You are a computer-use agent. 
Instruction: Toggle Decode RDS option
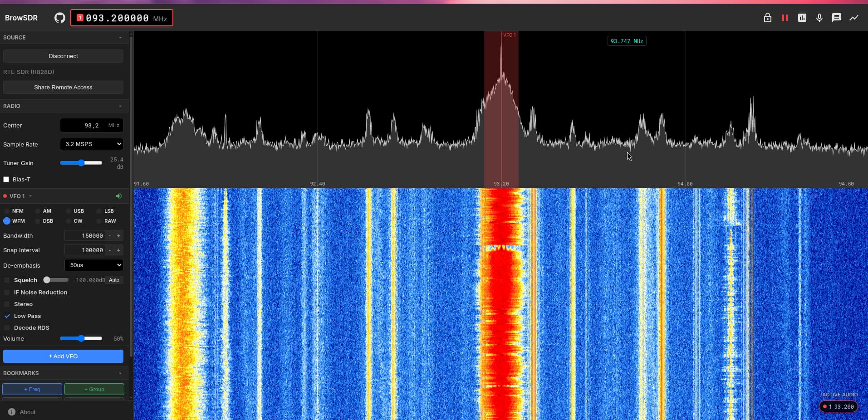click(x=7, y=328)
